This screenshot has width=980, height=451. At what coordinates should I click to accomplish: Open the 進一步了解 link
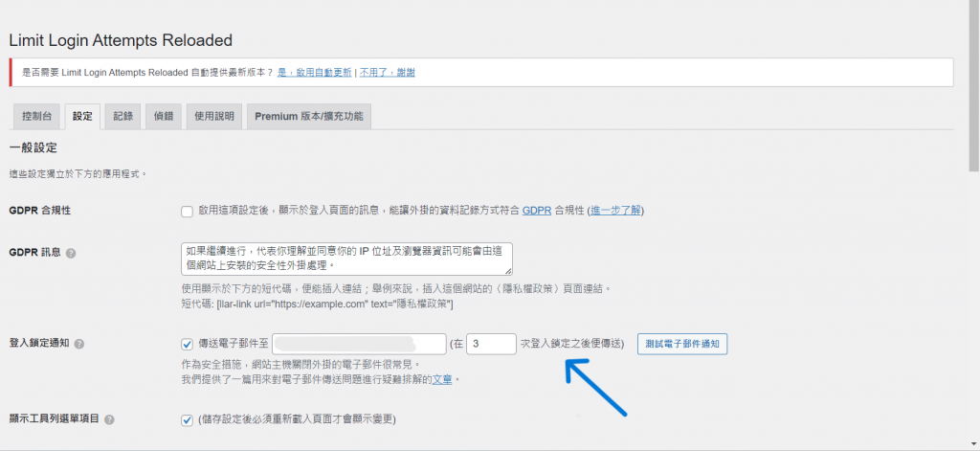pyautogui.click(x=615, y=211)
